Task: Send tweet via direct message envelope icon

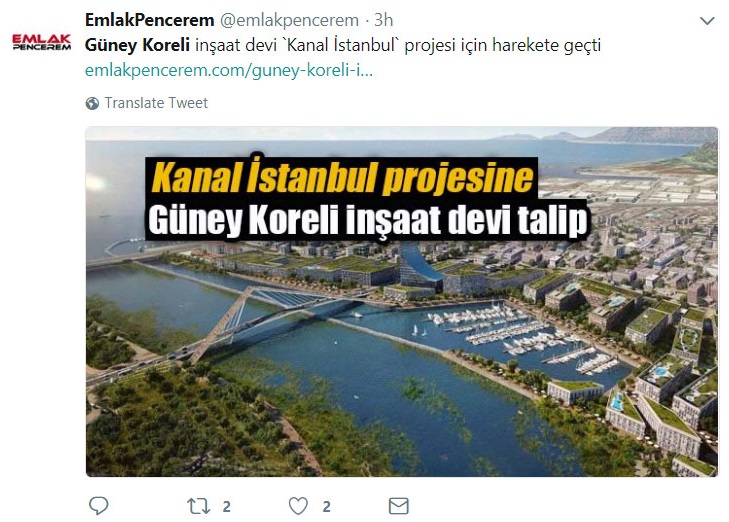Action: point(398,506)
